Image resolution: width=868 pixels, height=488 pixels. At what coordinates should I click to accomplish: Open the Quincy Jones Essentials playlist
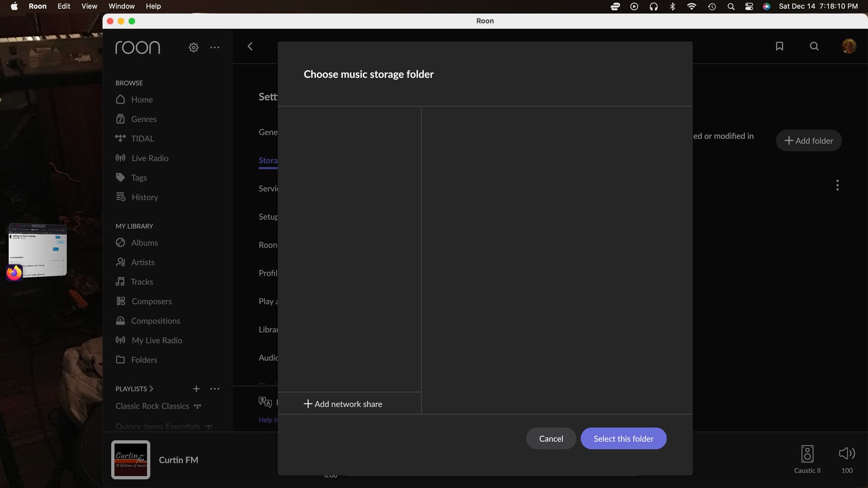158,426
